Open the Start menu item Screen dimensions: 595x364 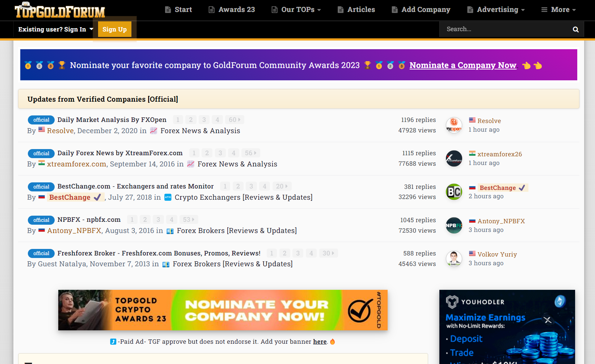tap(178, 10)
